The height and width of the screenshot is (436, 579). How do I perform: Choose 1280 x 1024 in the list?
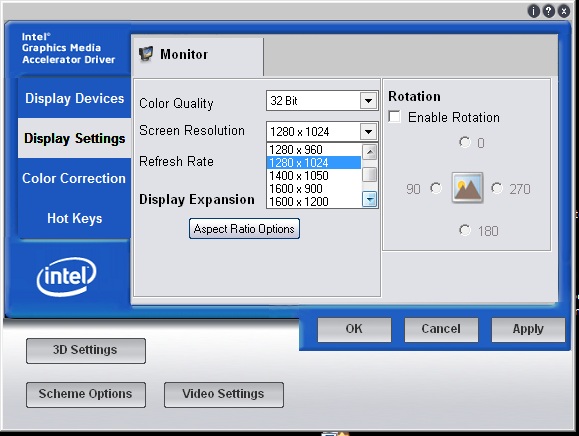click(x=314, y=162)
